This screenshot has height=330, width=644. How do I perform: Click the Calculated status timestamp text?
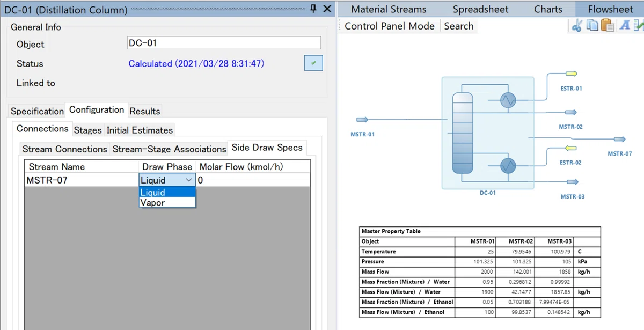(x=196, y=63)
